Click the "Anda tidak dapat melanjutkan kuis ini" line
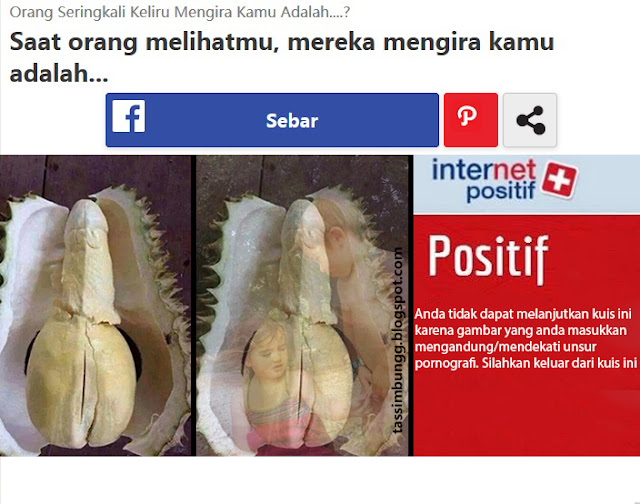This screenshot has width=640, height=504. (523, 314)
